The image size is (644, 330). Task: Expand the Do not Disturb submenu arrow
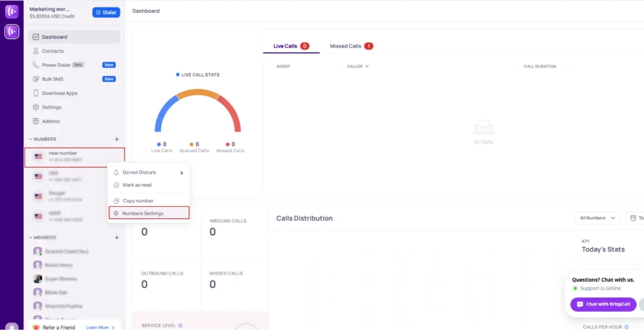(182, 173)
